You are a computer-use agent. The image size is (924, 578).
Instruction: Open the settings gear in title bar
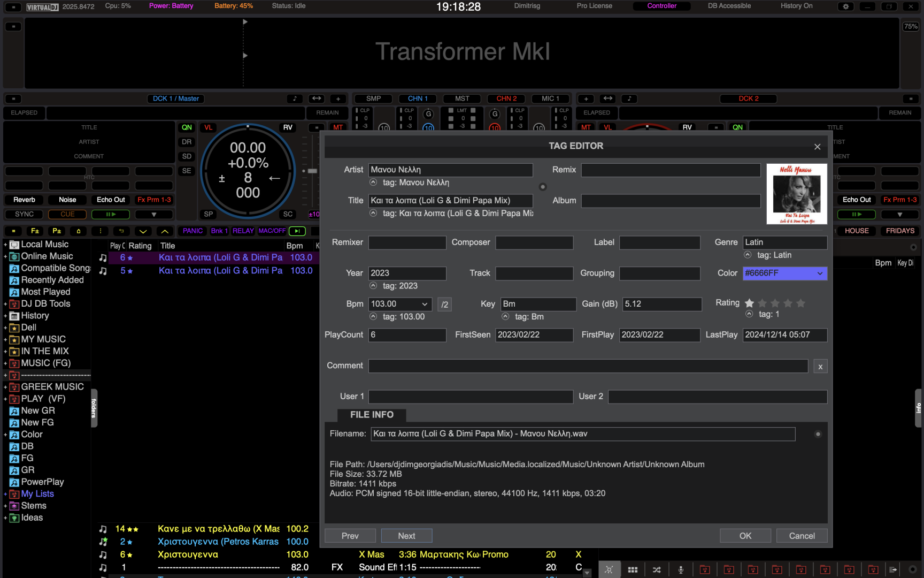click(x=845, y=6)
